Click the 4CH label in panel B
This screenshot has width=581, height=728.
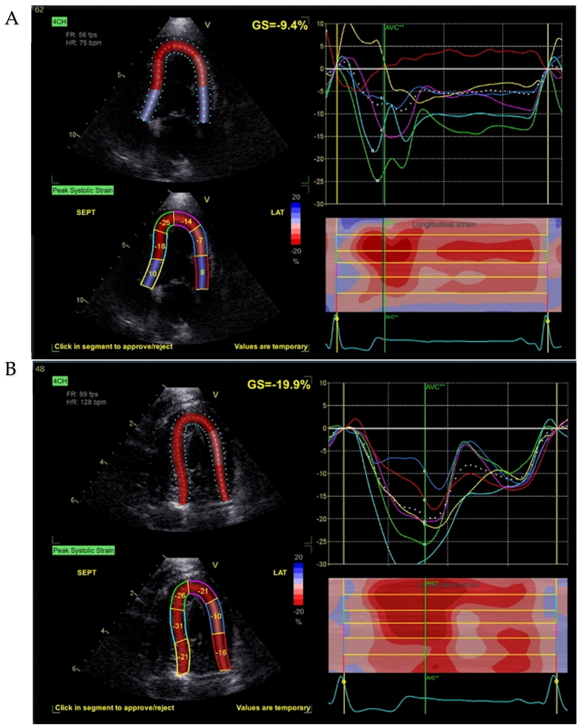[60, 381]
